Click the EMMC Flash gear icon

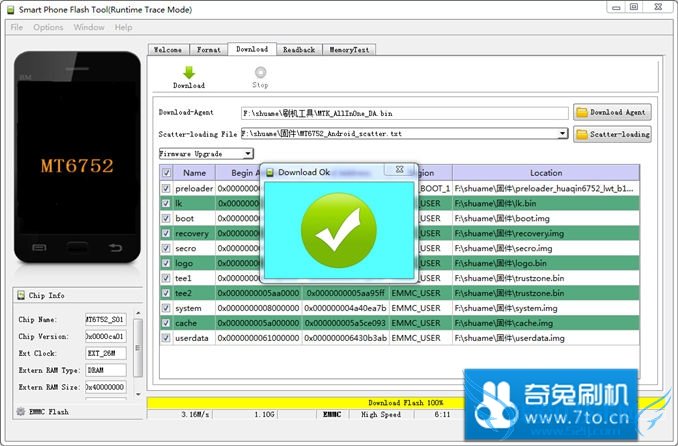click(21, 411)
